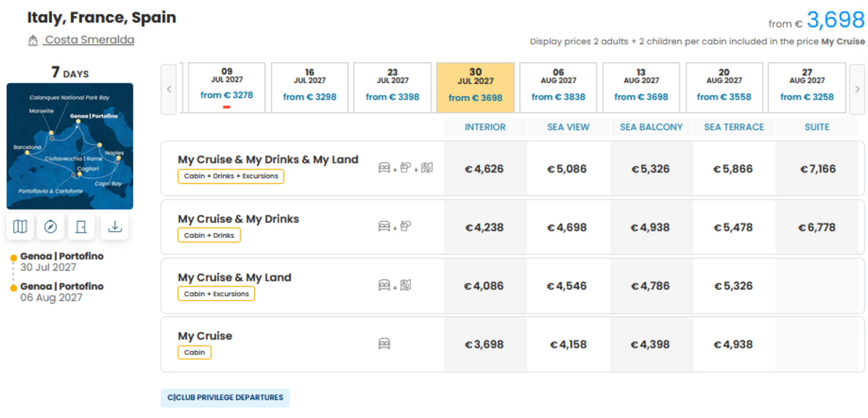
Task: Click the Cabin + Drinks tag
Action: pyautogui.click(x=209, y=235)
